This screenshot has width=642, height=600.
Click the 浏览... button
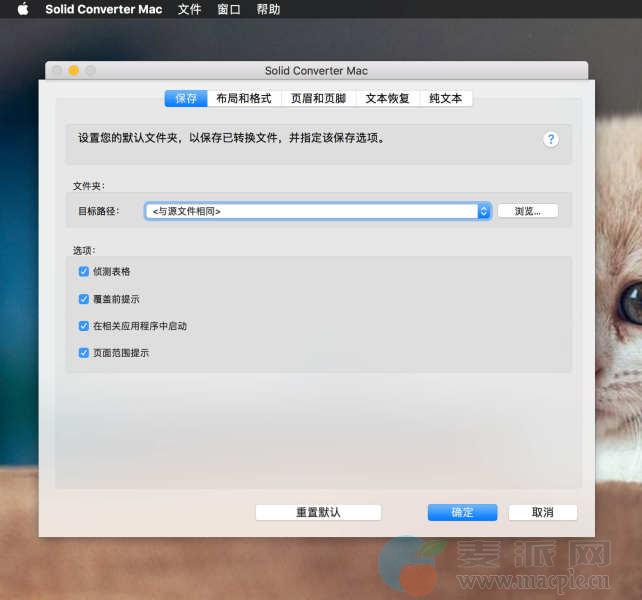527,211
